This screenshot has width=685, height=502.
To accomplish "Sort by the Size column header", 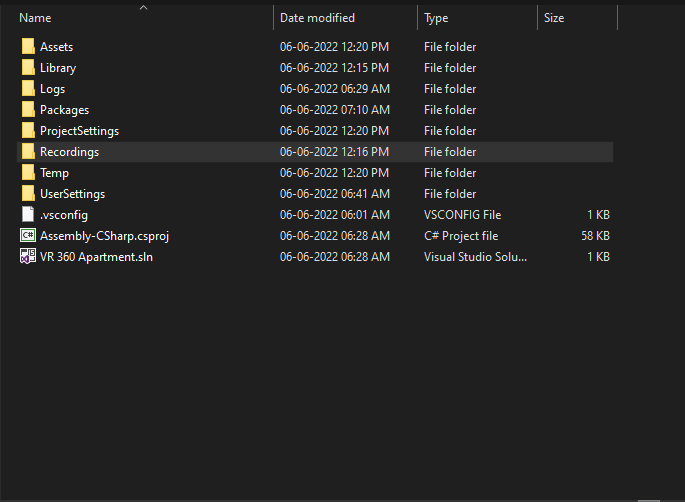I will tap(554, 18).
